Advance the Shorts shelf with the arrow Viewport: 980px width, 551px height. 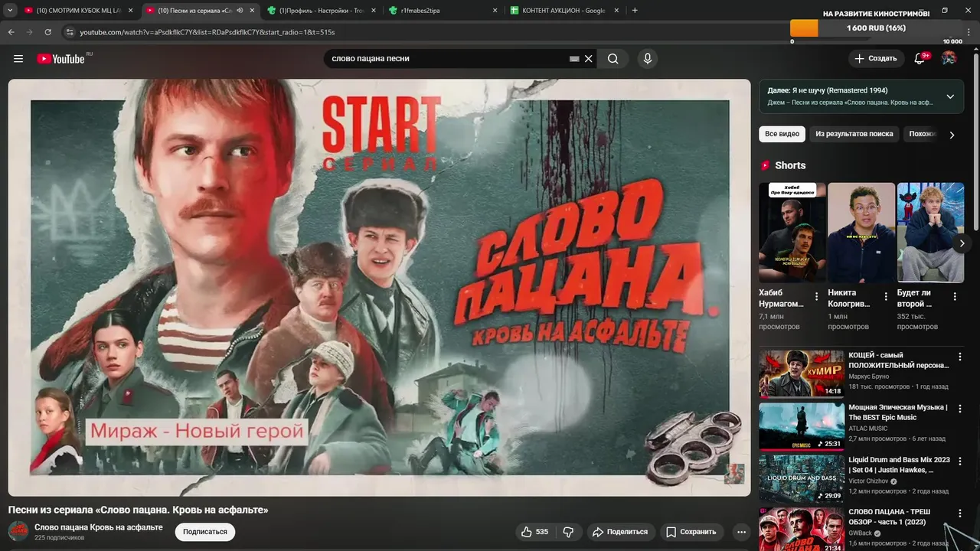[x=962, y=243]
